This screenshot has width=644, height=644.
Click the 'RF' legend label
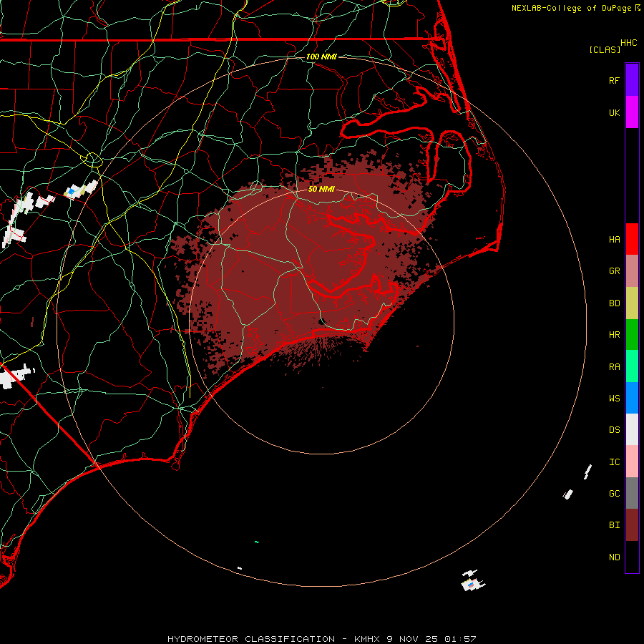pos(614,80)
